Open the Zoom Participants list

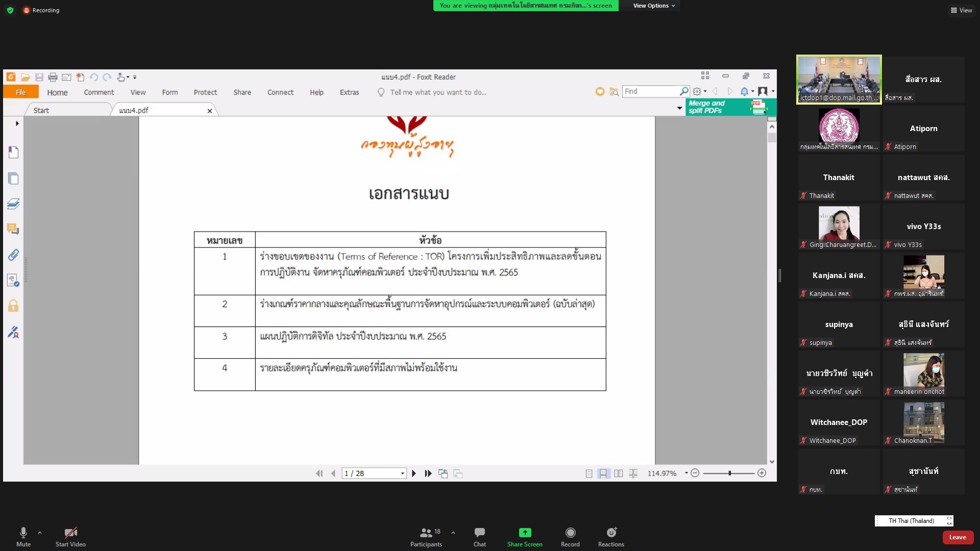click(x=426, y=537)
